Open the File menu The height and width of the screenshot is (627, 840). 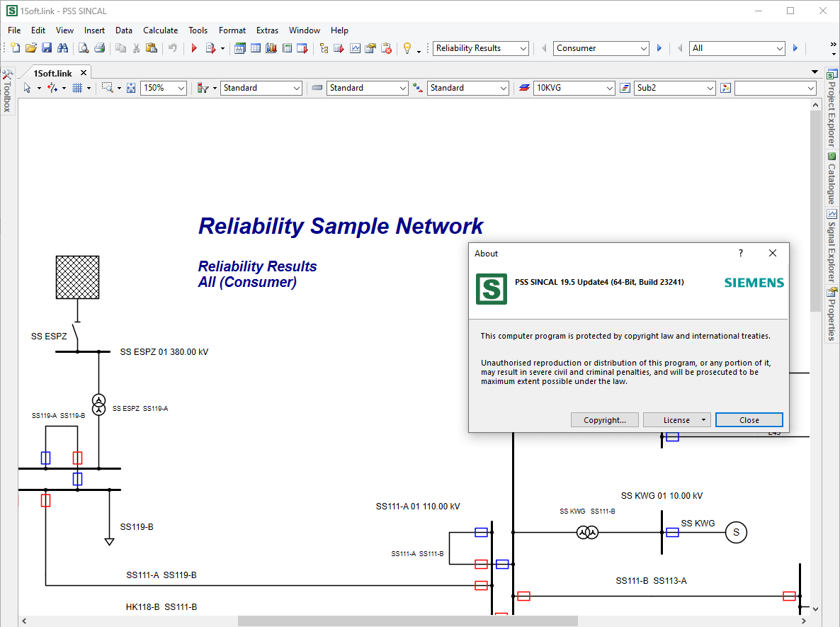(x=14, y=30)
